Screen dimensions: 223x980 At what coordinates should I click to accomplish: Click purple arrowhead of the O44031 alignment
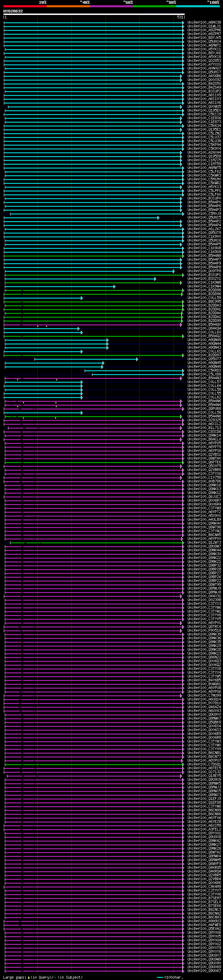181,597
